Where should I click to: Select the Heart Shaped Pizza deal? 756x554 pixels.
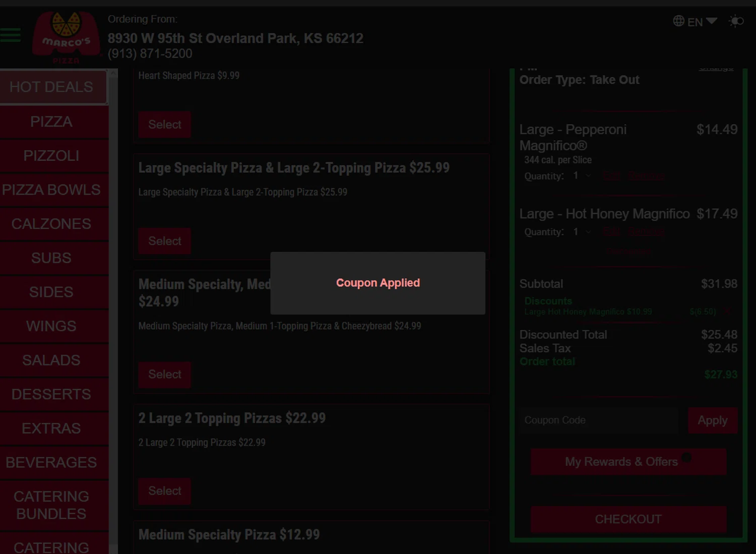[x=165, y=125]
